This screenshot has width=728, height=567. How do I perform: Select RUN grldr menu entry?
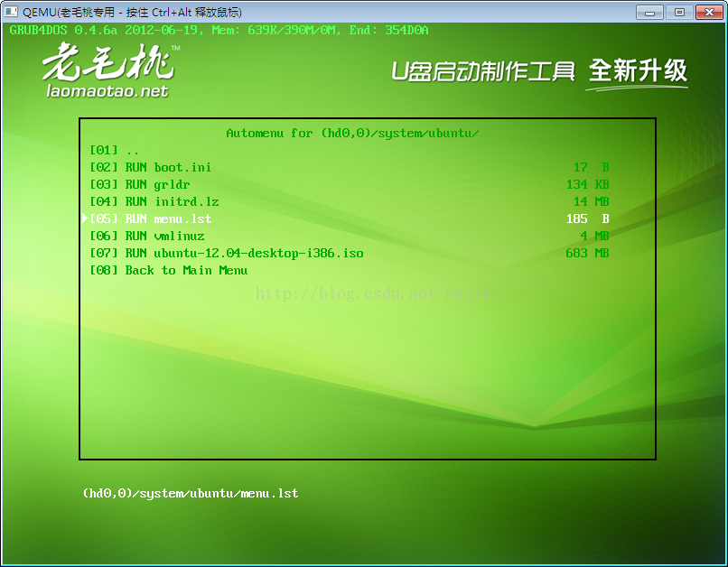click(140, 185)
